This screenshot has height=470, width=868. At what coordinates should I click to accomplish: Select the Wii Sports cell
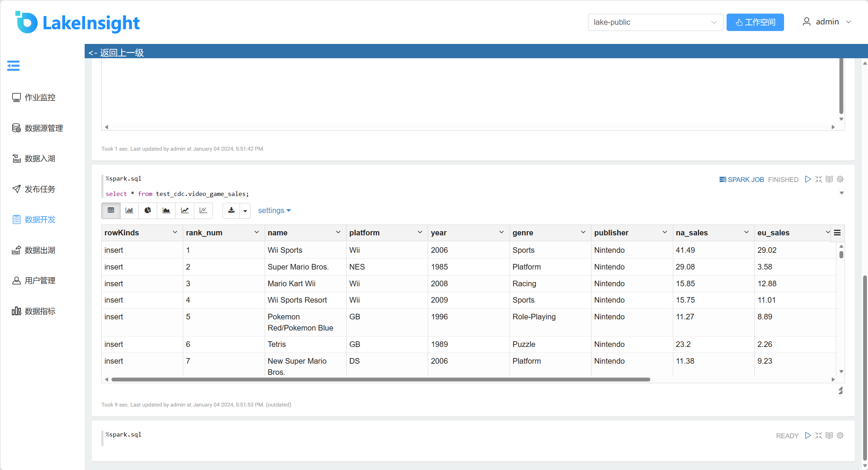point(305,250)
